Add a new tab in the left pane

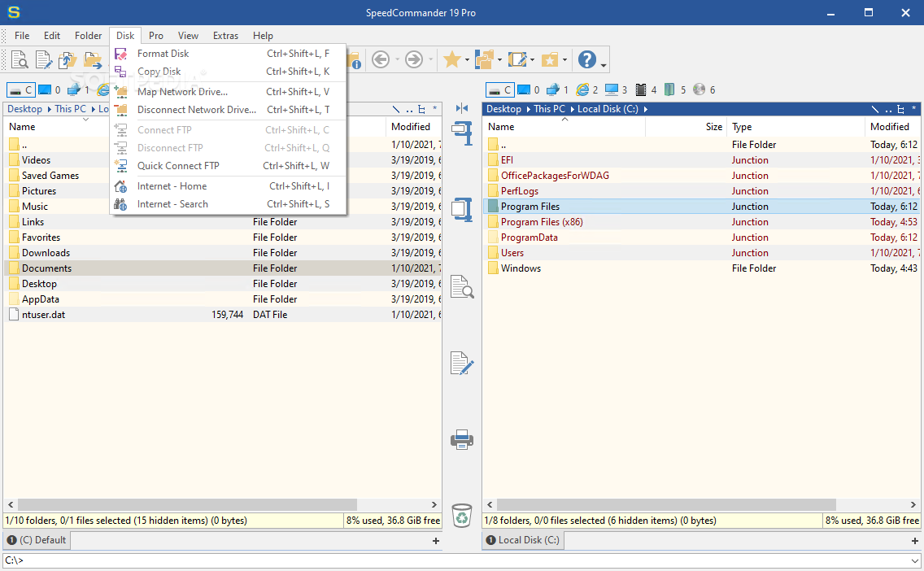[435, 540]
